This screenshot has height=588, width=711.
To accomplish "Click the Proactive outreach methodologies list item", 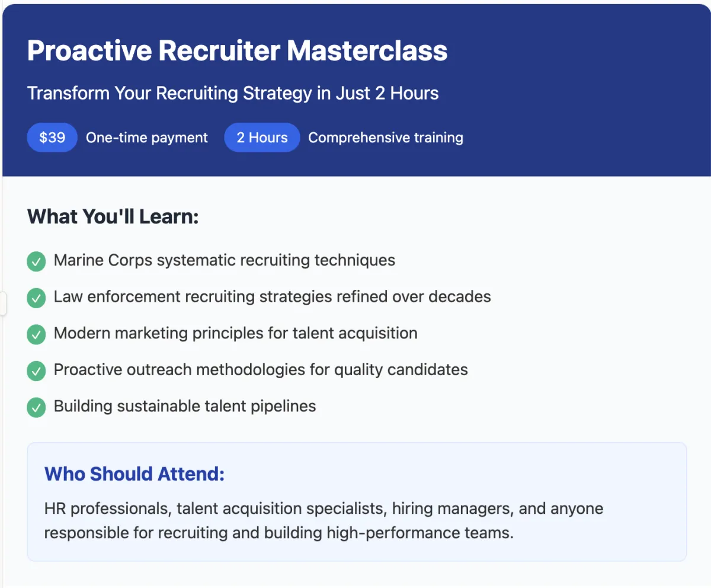I will (261, 370).
